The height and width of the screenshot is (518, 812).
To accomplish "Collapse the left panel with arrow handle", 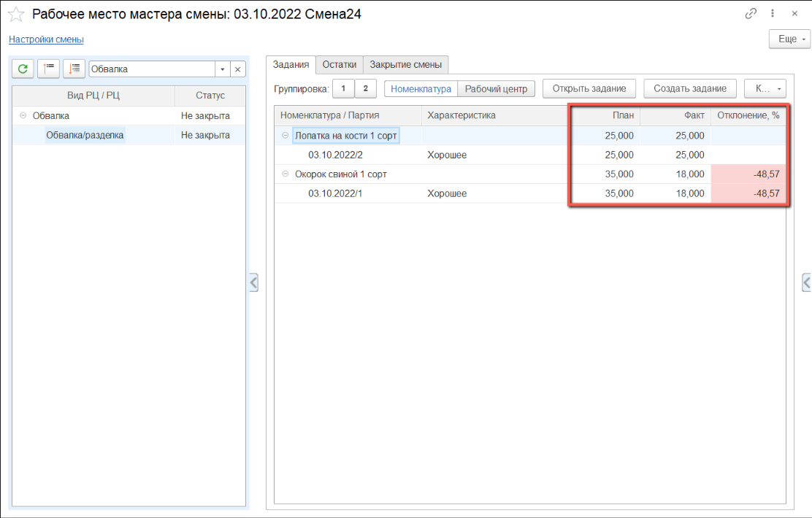I will [253, 282].
